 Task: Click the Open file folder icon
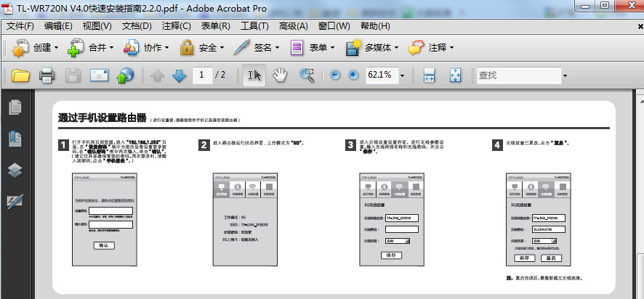(x=20, y=75)
